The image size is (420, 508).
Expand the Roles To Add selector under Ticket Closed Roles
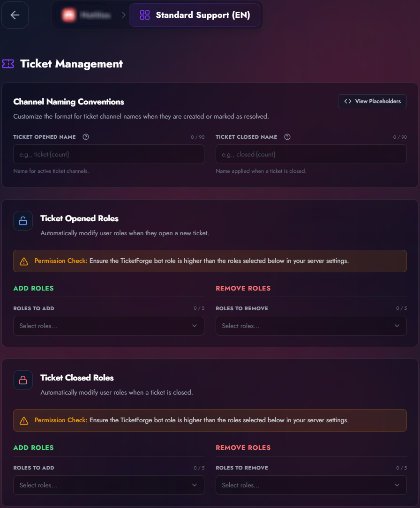[109, 485]
